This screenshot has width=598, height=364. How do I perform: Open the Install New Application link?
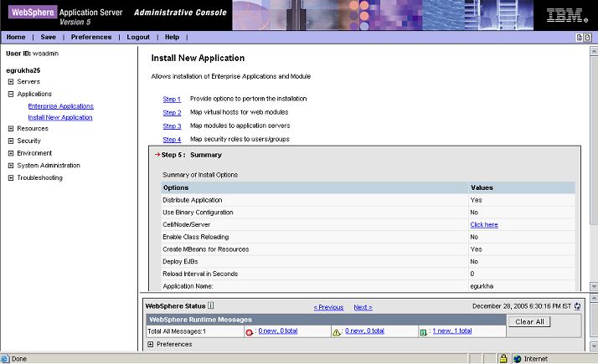coord(60,117)
